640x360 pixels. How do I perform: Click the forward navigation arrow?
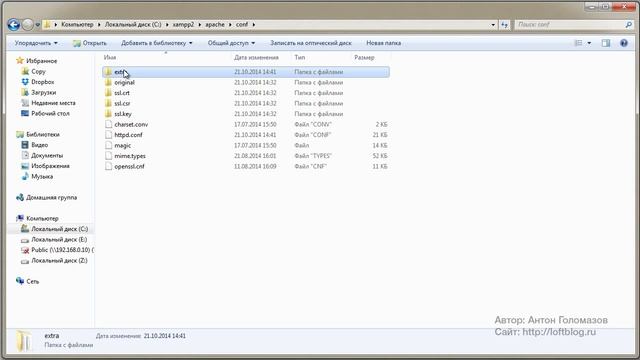click(27, 25)
